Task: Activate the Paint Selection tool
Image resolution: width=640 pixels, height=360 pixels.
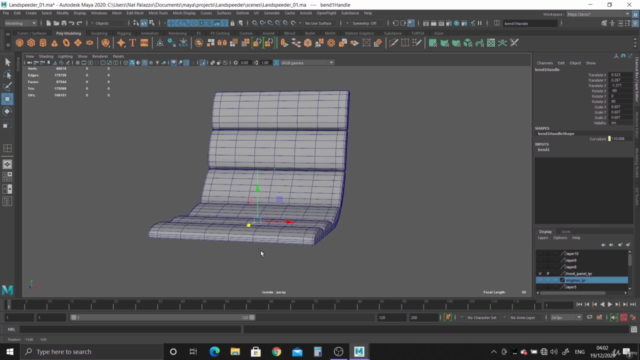Action: click(x=7, y=87)
